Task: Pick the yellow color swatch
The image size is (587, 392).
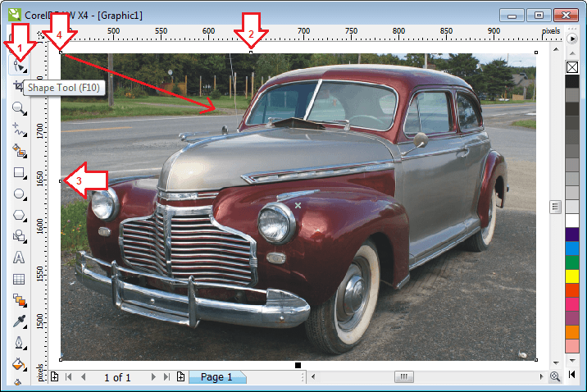Action: coord(572,276)
